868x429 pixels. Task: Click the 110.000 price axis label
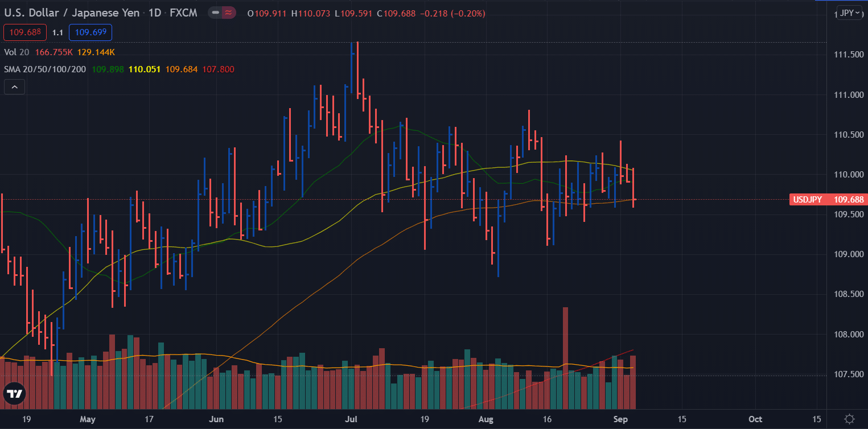849,175
